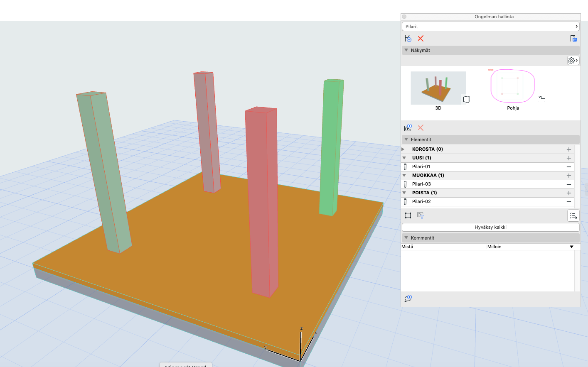Remove Pilari-02 with its minus icon
588x367 pixels.
click(x=569, y=202)
